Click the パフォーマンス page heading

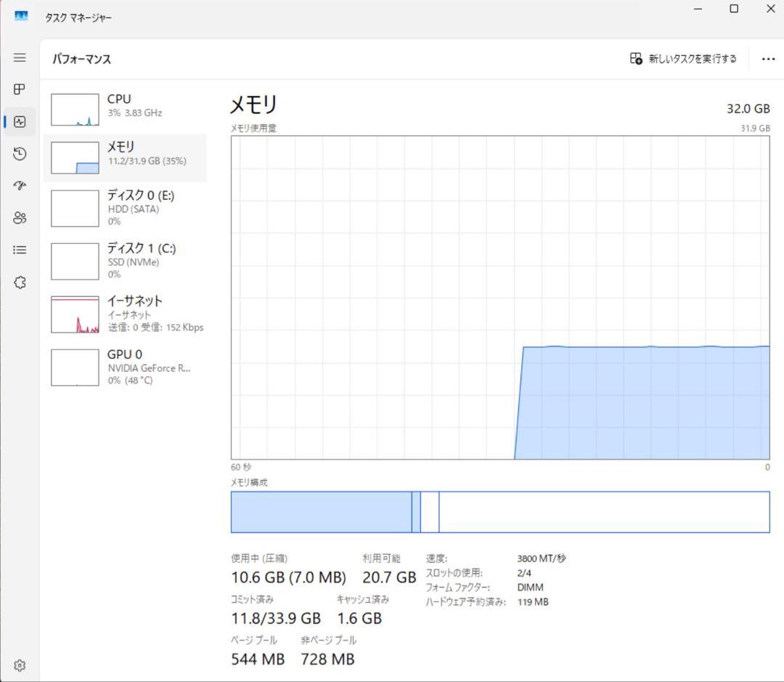pyautogui.click(x=81, y=59)
